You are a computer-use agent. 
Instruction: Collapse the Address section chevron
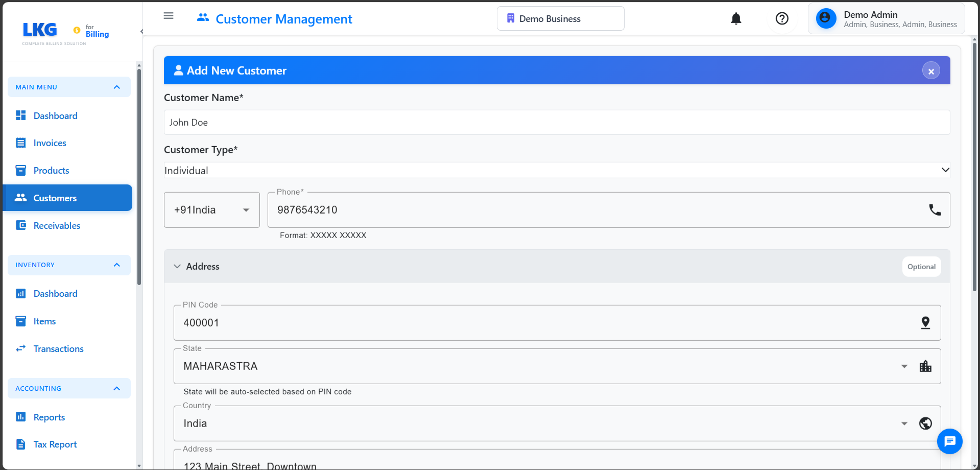point(177,266)
